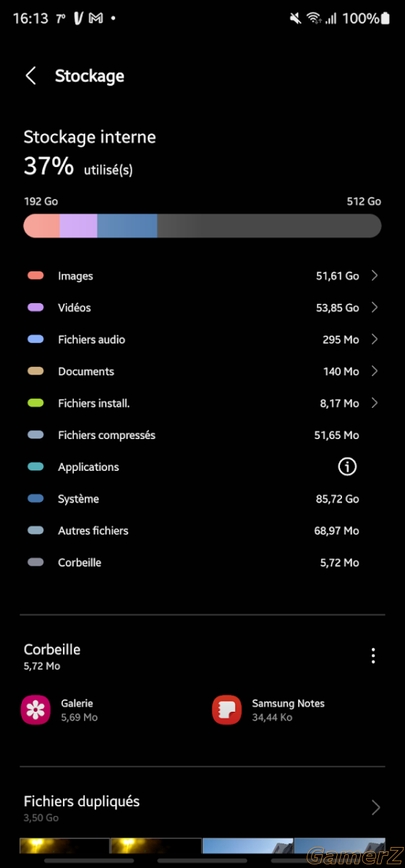The image size is (405, 868).
Task: Select the Système storage entry
Action: pyautogui.click(x=202, y=499)
